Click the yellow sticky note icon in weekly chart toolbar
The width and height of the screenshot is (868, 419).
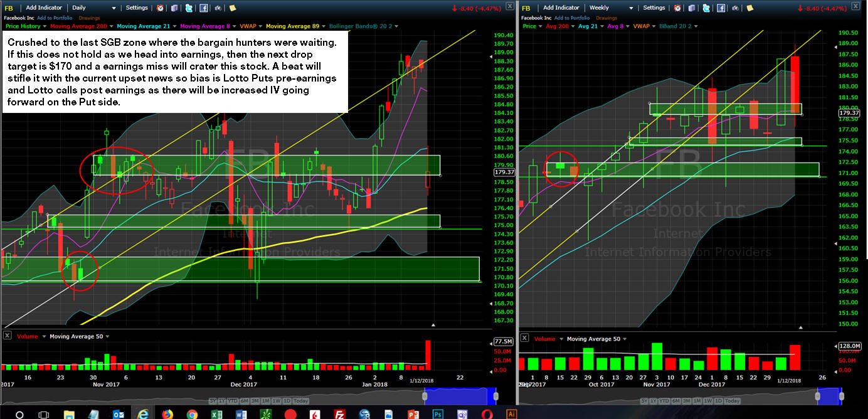point(749,8)
